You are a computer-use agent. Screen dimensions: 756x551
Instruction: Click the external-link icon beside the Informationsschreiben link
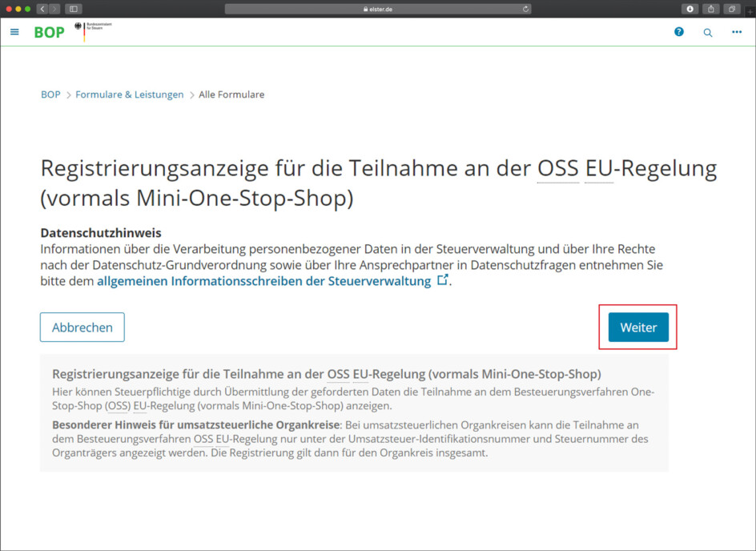[444, 280]
